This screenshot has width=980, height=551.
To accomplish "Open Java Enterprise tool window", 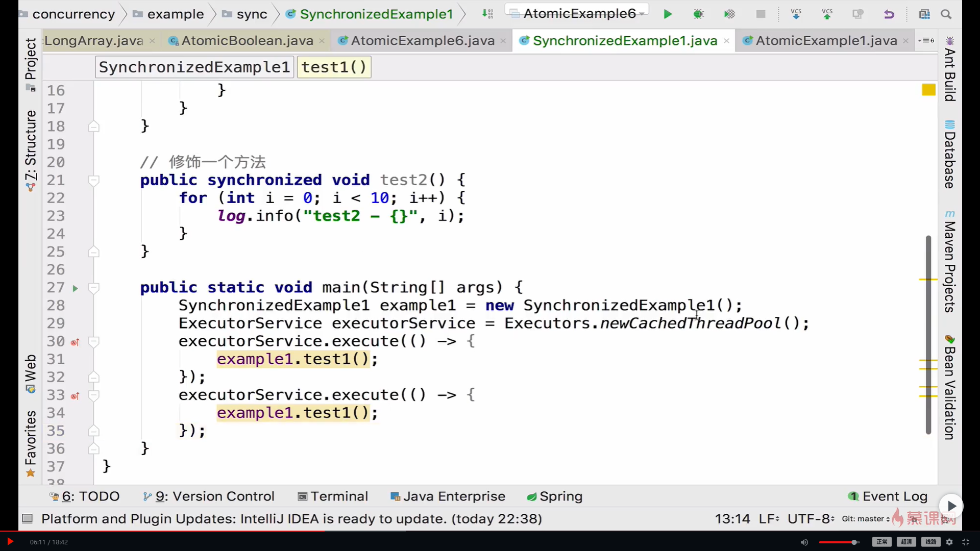I will (x=448, y=496).
